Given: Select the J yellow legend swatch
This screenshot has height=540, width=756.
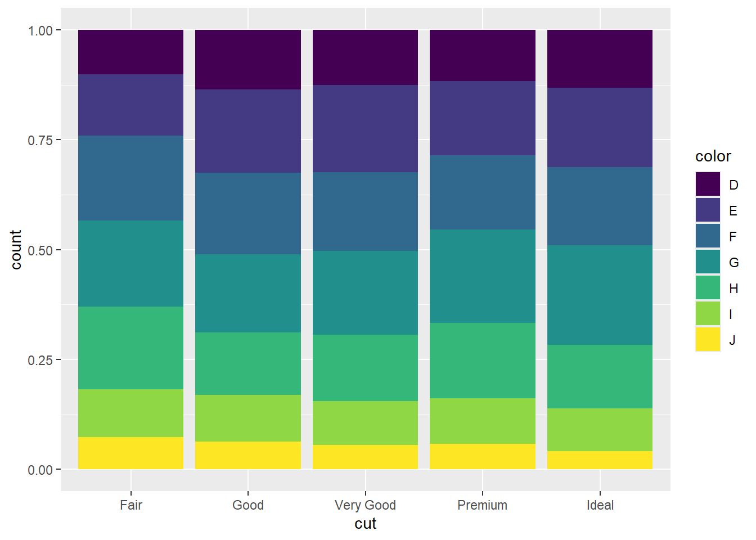Looking at the screenshot, I should tap(708, 340).
